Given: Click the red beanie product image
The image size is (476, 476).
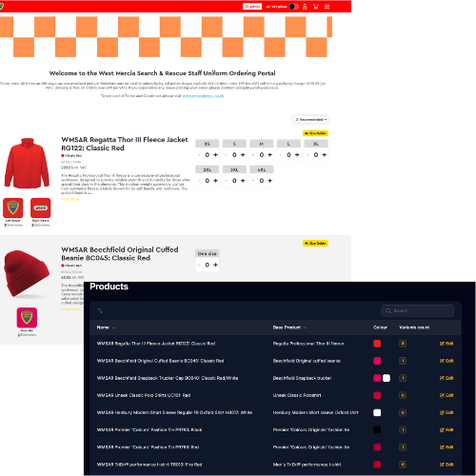Looking at the screenshot, I should (27, 274).
